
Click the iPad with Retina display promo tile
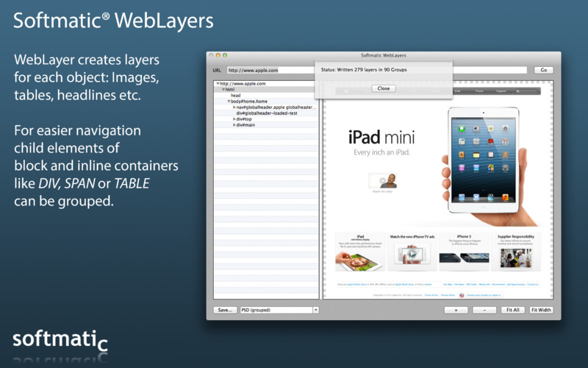coord(360,252)
